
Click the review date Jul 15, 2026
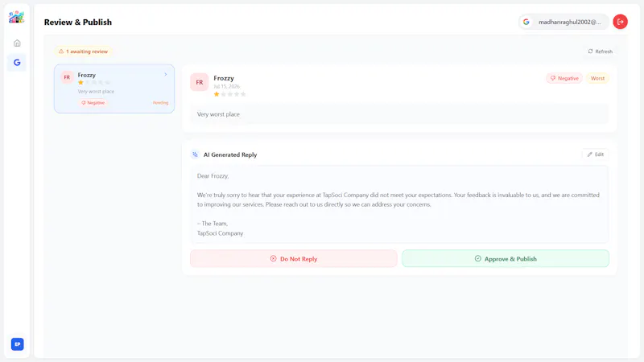[227, 86]
